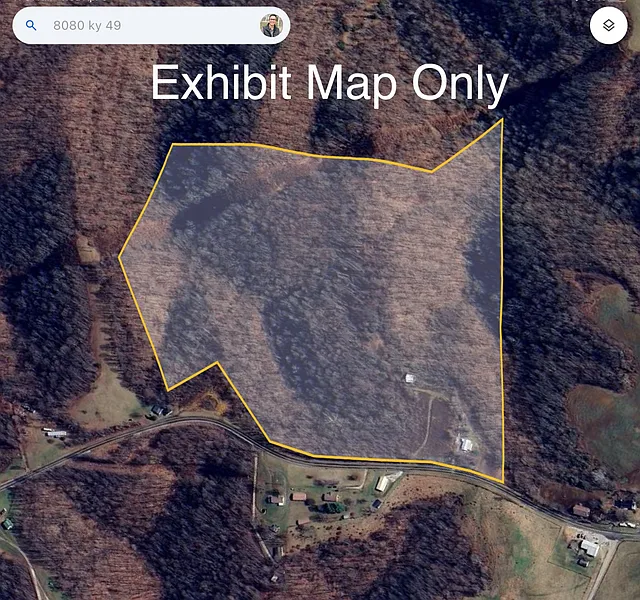Viewport: 640px width, 600px height.
Task: Click the small white shed inside the parcel
Action: coord(409,378)
